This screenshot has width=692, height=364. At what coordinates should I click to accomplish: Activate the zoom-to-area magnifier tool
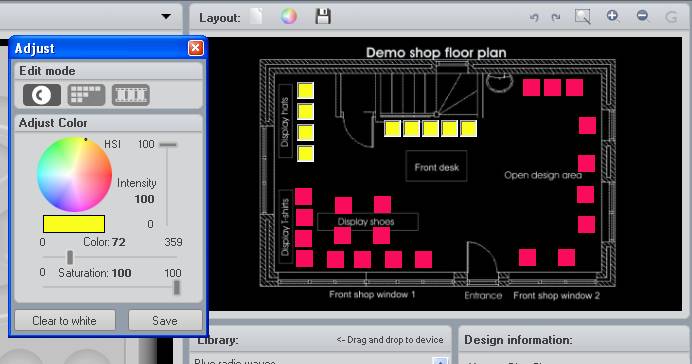coord(583,17)
